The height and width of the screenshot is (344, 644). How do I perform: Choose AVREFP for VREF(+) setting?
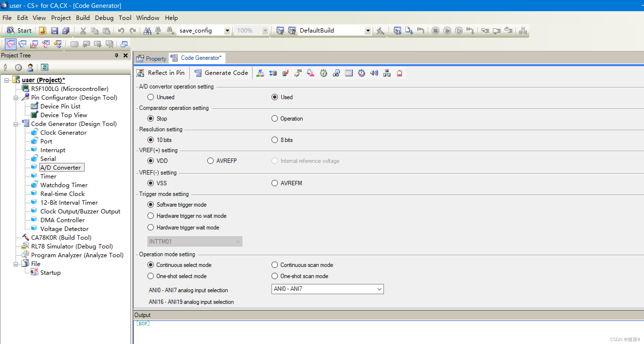click(x=210, y=161)
